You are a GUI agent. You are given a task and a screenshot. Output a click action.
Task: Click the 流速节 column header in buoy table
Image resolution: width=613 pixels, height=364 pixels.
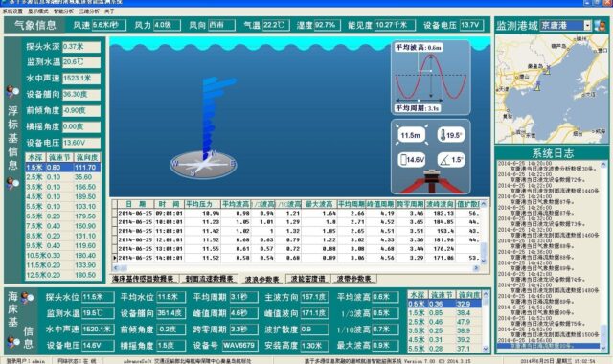[59, 157]
